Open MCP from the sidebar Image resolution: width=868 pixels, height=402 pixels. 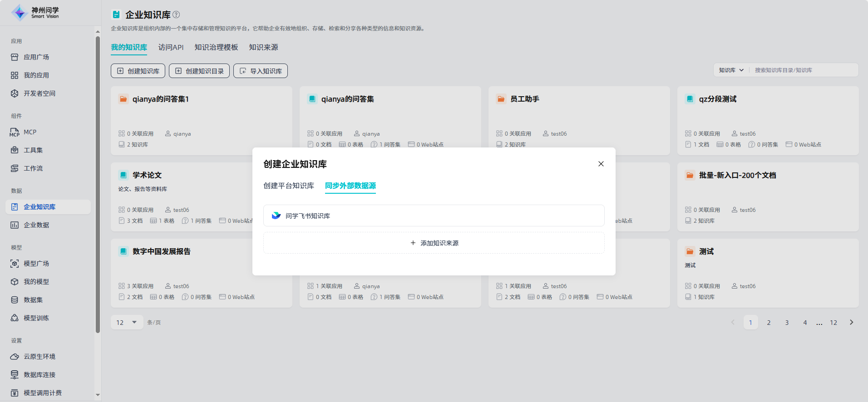(30, 132)
